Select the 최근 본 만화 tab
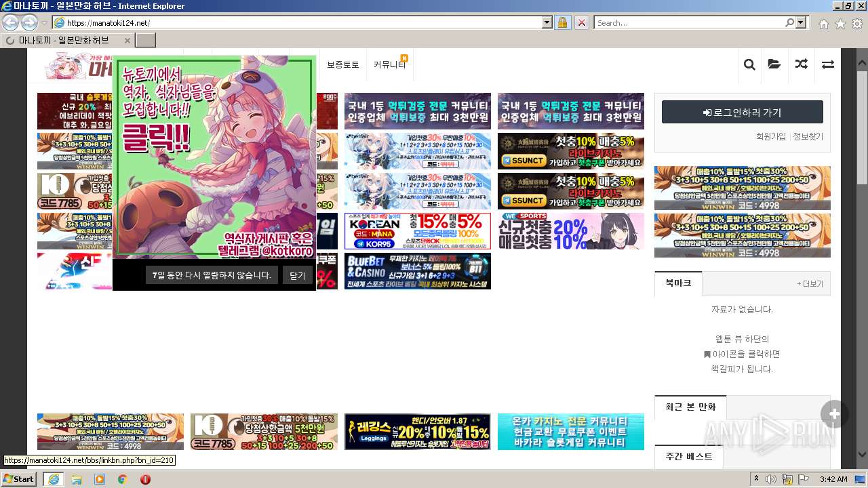This screenshot has height=488, width=868. (690, 407)
